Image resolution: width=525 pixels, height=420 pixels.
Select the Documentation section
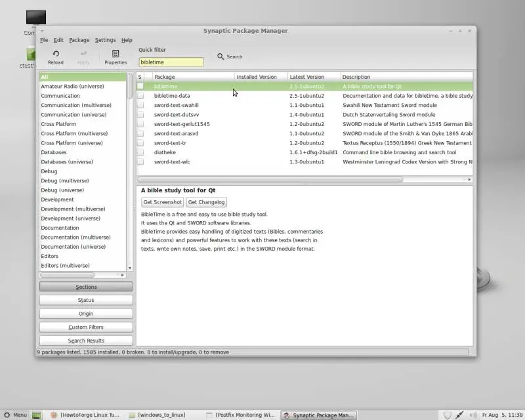[83, 228]
